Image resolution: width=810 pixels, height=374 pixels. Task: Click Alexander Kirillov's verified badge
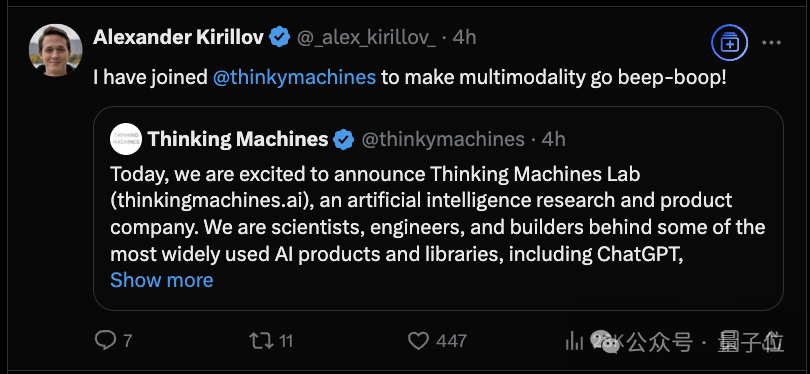pos(279,38)
